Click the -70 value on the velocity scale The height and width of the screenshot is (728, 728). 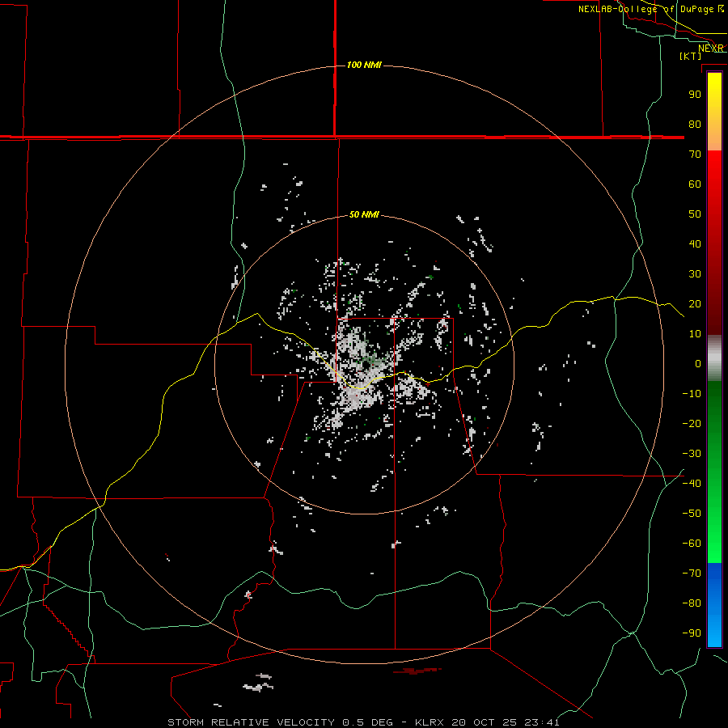click(692, 574)
